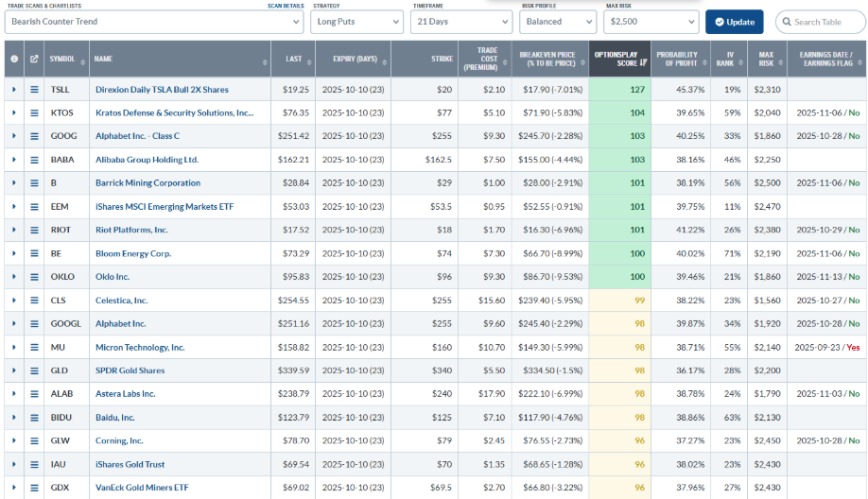Viewport: 868px width, 499px height.
Task: Open the Trade Scans & Chartlists dropdown
Action: coord(154,22)
